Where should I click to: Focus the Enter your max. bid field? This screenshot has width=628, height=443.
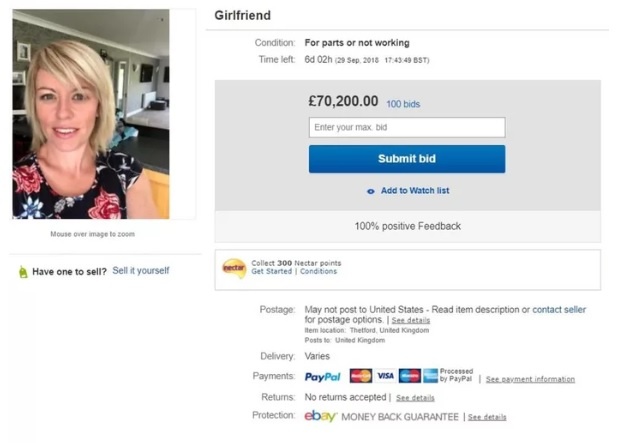click(x=406, y=127)
